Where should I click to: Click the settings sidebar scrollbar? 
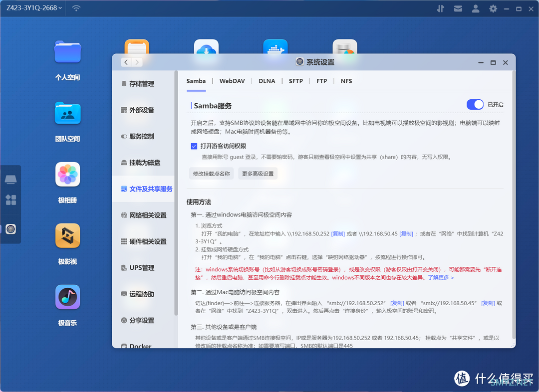(x=176, y=193)
